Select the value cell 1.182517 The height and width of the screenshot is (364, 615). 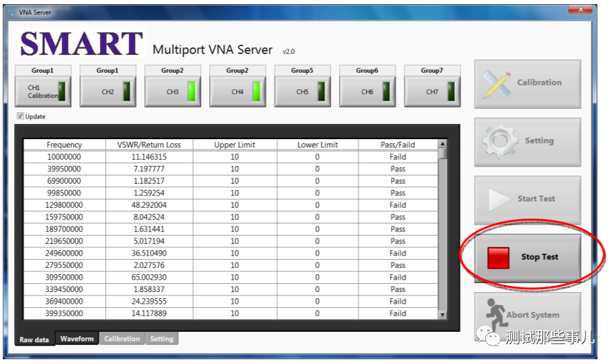(149, 181)
